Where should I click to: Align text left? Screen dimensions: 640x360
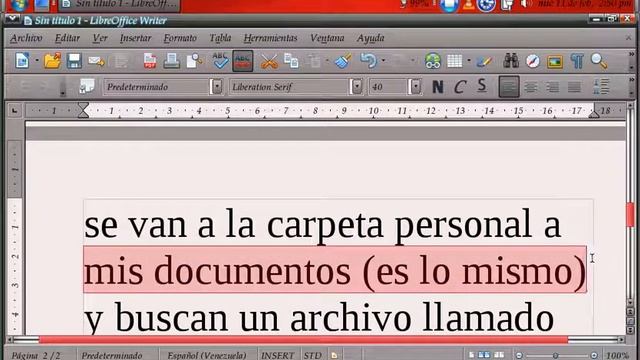(509, 87)
